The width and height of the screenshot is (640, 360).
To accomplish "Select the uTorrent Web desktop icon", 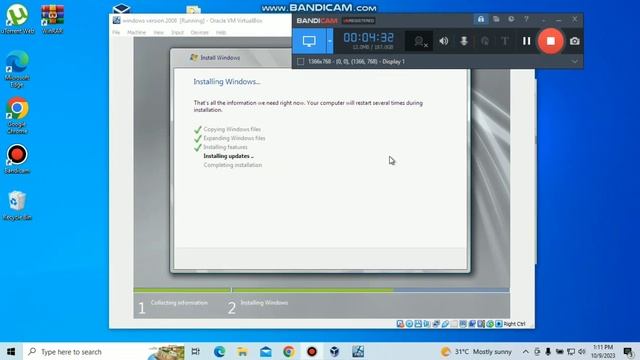I will [17, 19].
